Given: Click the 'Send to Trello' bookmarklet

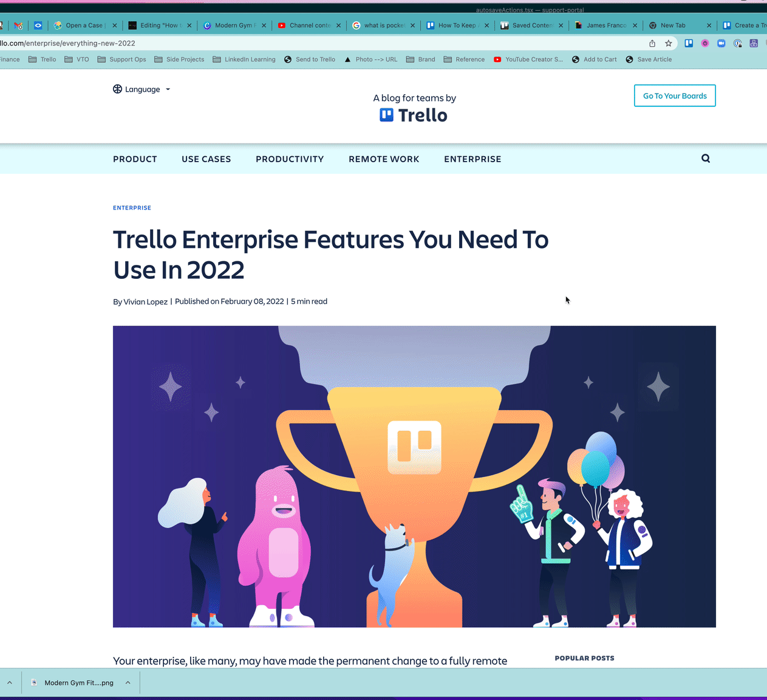Looking at the screenshot, I should (310, 60).
